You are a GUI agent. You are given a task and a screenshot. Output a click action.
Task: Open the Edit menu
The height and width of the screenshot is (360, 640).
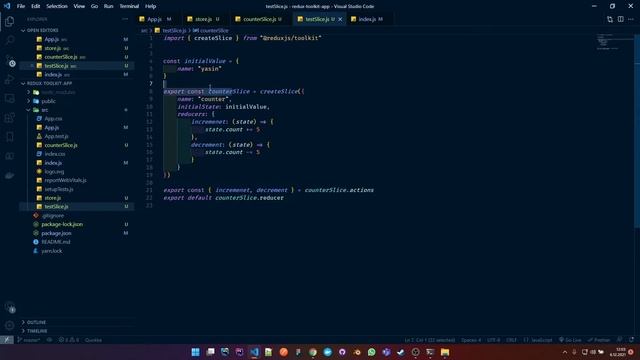click(x=36, y=6)
